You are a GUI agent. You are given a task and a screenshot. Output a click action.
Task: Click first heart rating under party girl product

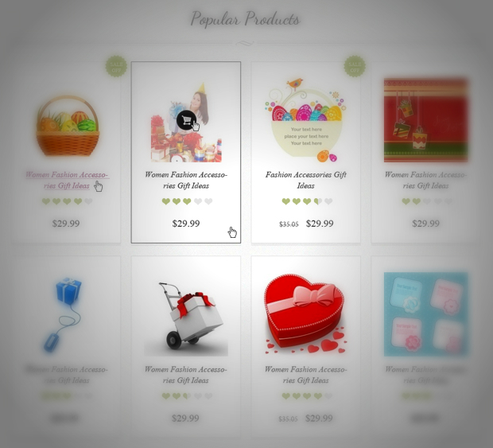[x=165, y=201]
